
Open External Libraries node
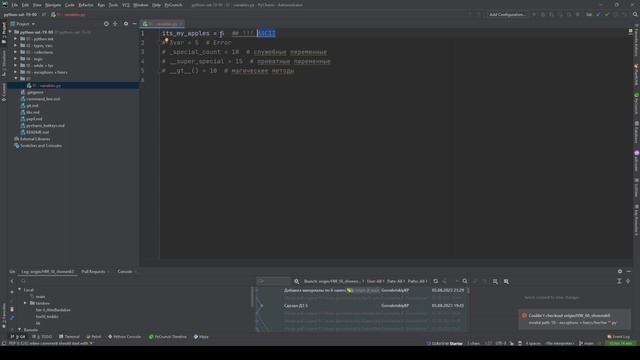coord(32,139)
